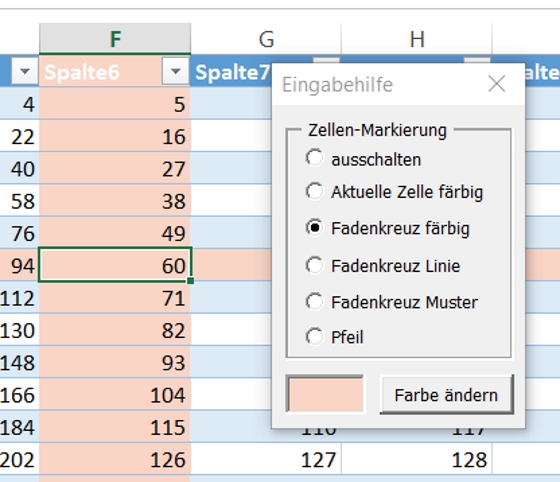Viewport: 560px width, 482px height.
Task: Click cell with value 27 in column F
Action: [x=115, y=168]
